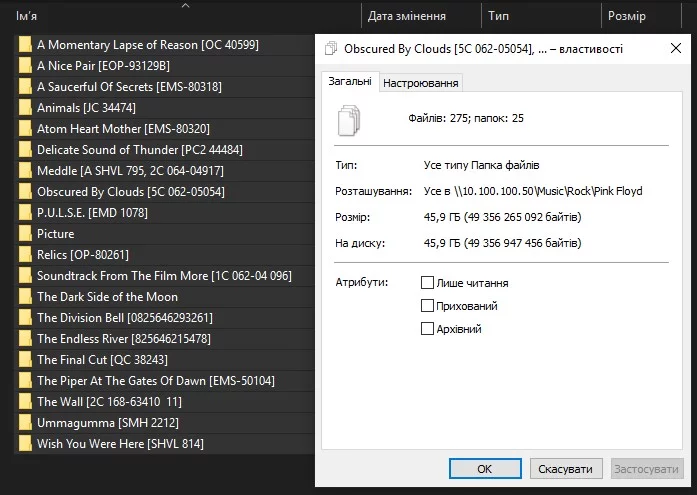
Task: Click folder icon of The Dark Side of the Moon
Action: [x=25, y=297]
